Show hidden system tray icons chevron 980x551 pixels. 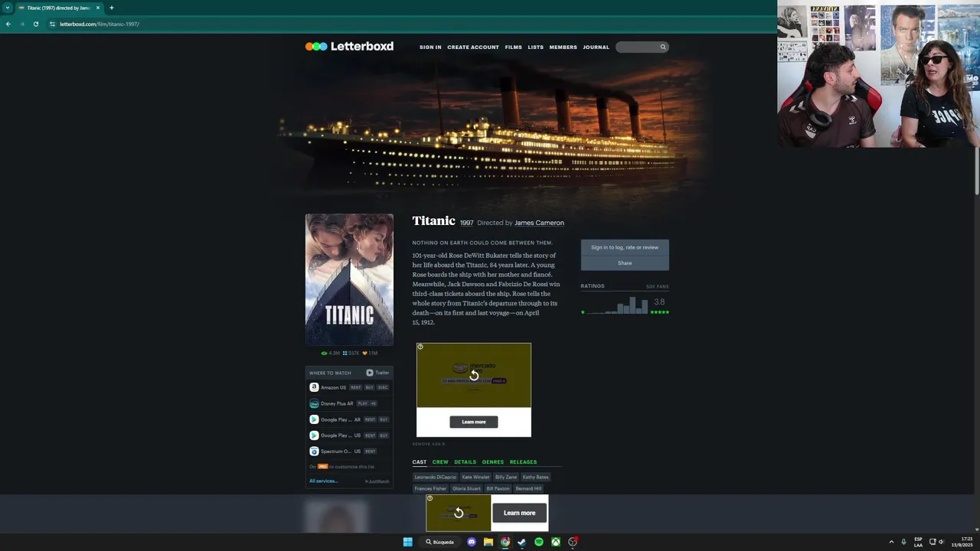click(x=891, y=542)
